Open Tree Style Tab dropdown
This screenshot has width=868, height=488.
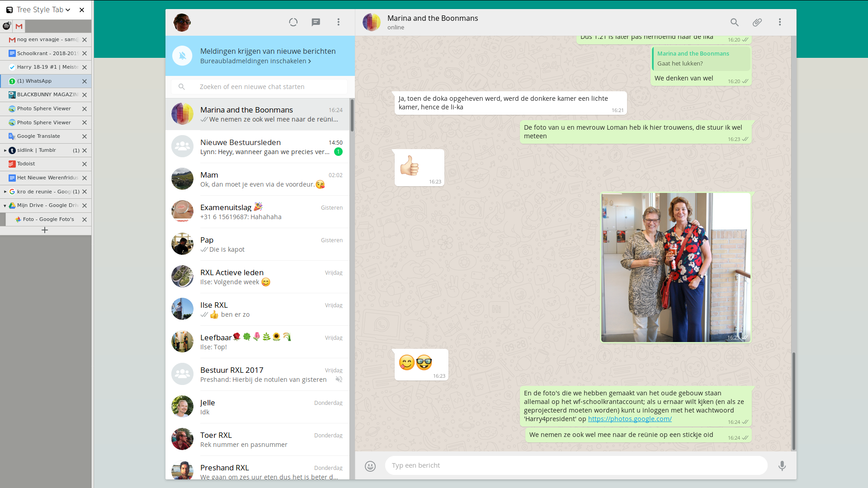(68, 10)
